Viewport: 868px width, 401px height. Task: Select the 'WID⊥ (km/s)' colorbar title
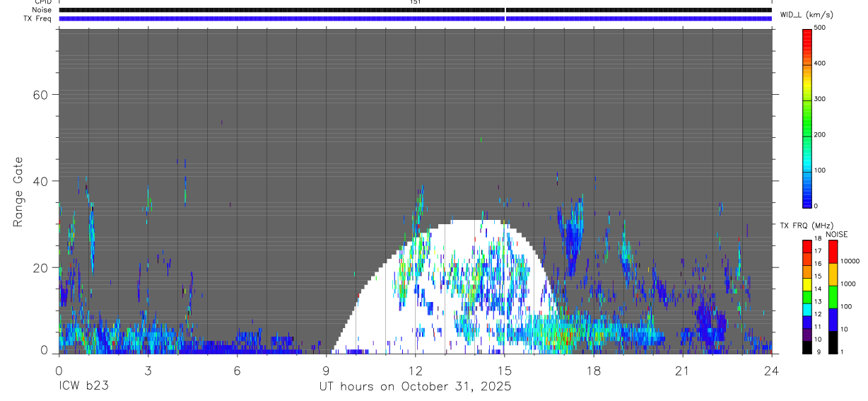point(806,15)
